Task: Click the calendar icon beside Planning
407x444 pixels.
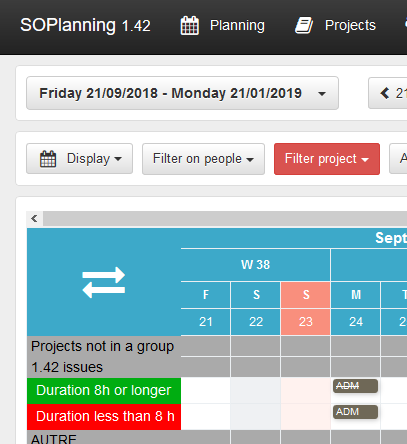Action: pos(190,26)
